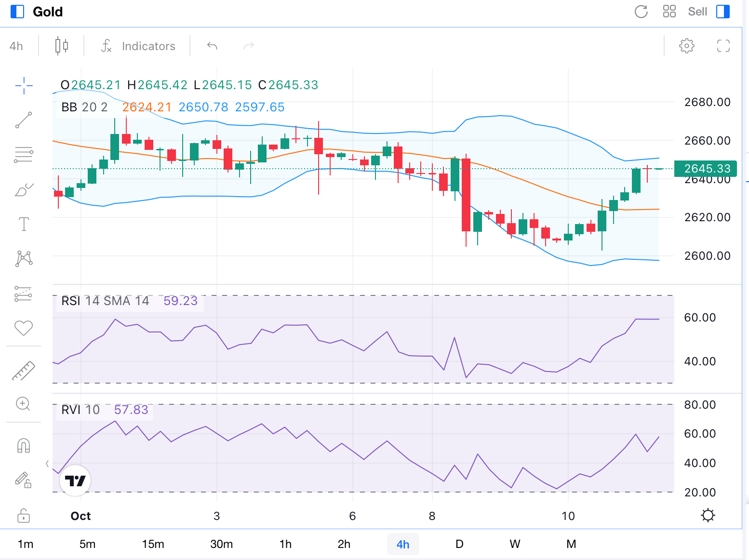Open the measure ruler tool
This screenshot has width=749, height=560.
click(24, 371)
